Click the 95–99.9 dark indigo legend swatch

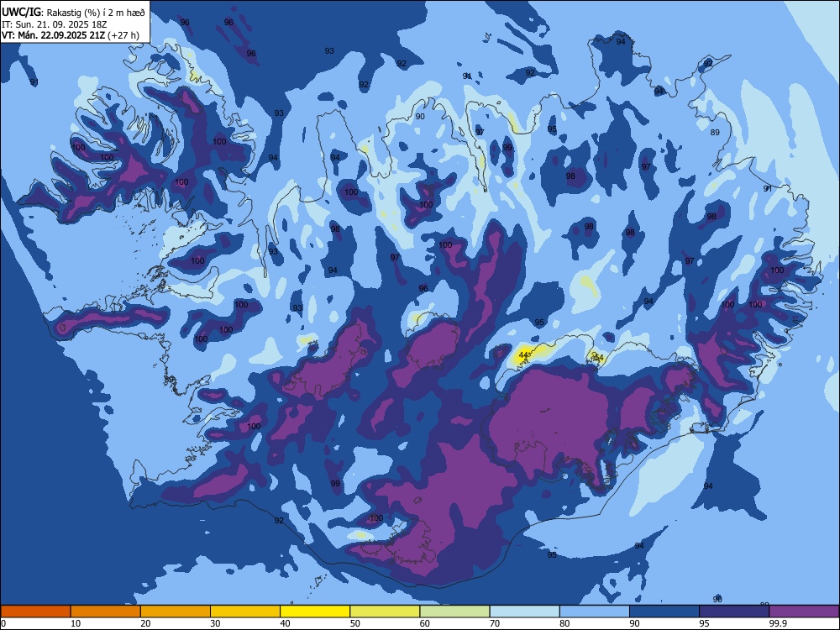(734, 612)
